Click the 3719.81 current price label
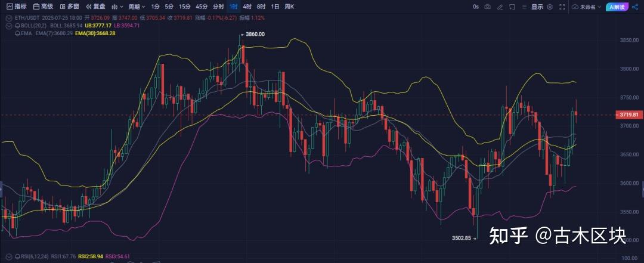Image resolution: width=644 pixels, height=263 pixels. pyautogui.click(x=628, y=115)
